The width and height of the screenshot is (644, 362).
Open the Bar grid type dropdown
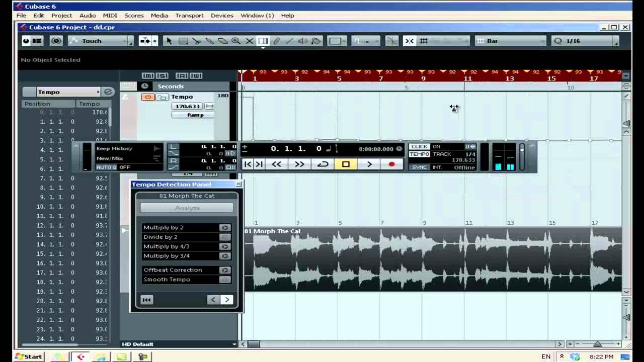[510, 41]
